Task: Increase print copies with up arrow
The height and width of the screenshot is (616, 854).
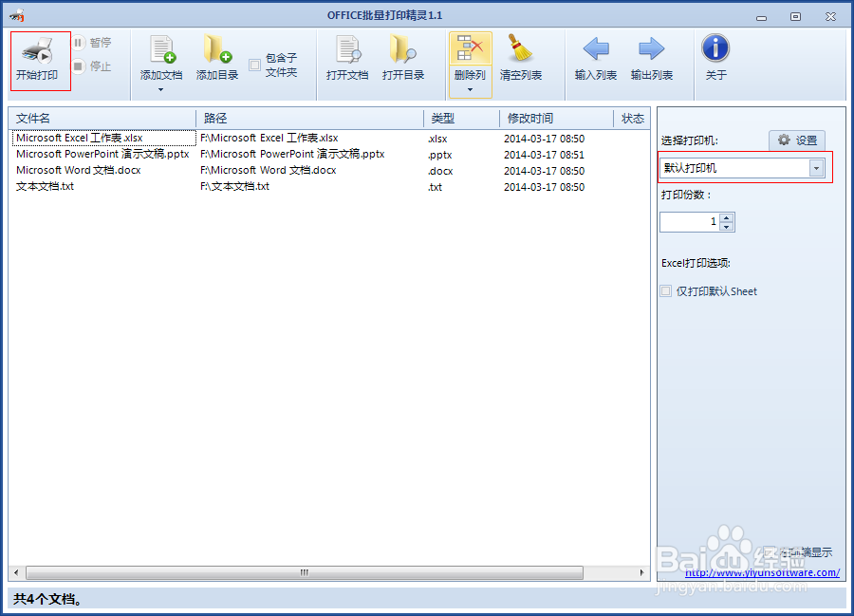Action: (x=727, y=218)
